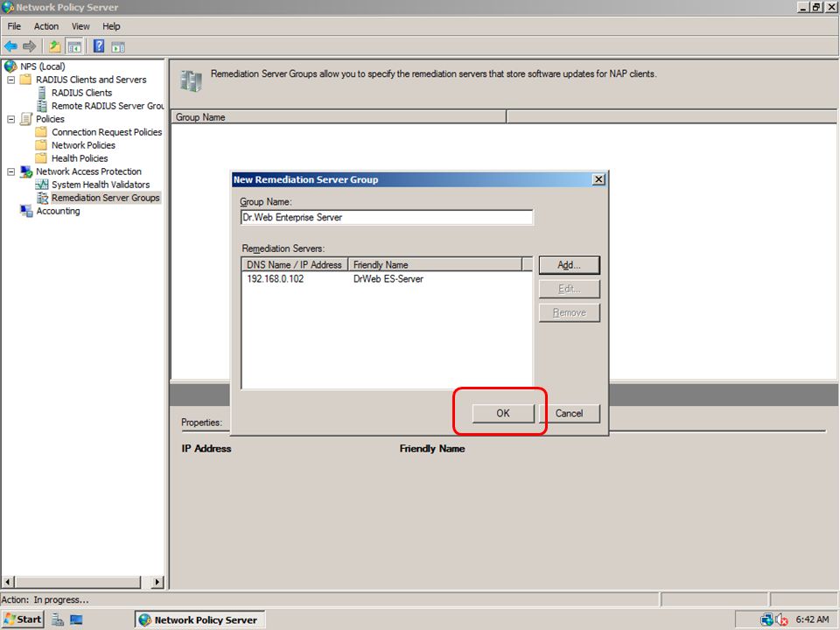Click the Health Policies folder icon
The image size is (840, 630).
pyautogui.click(x=41, y=158)
